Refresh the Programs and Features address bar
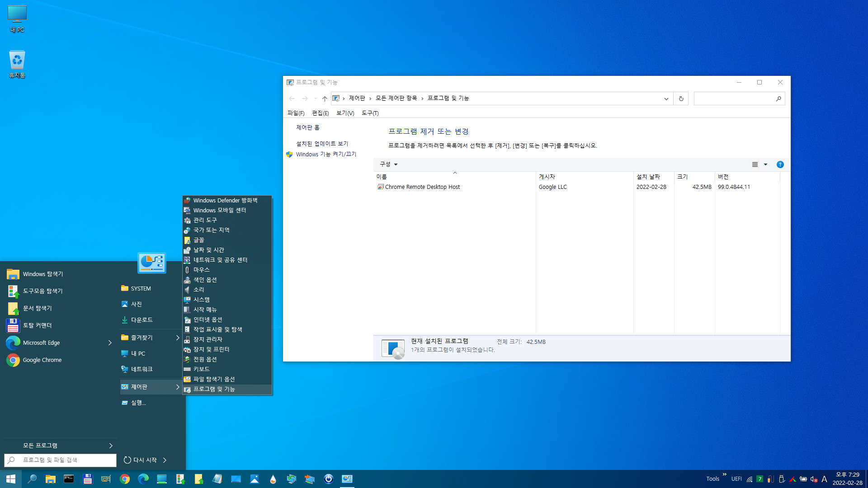868x488 pixels. click(681, 99)
